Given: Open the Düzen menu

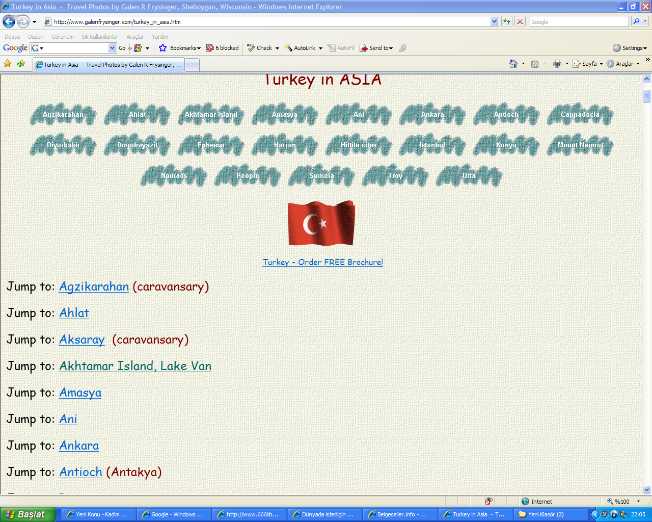Looking at the screenshot, I should 35,37.
